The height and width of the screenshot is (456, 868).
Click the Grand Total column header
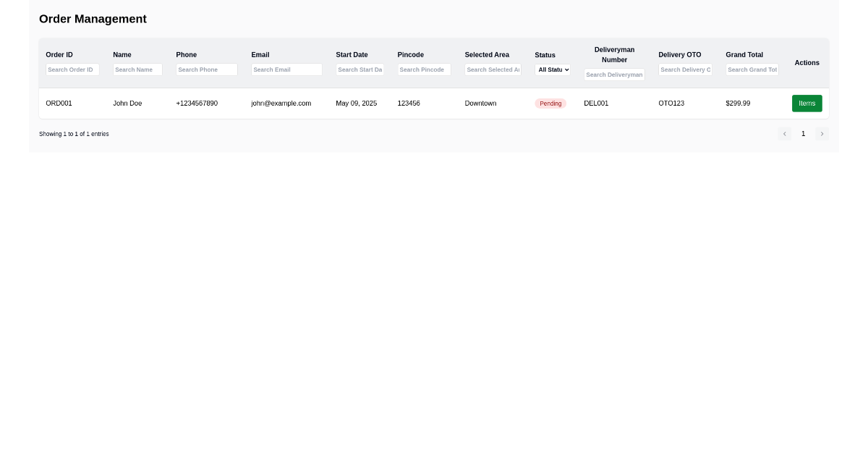tap(744, 54)
